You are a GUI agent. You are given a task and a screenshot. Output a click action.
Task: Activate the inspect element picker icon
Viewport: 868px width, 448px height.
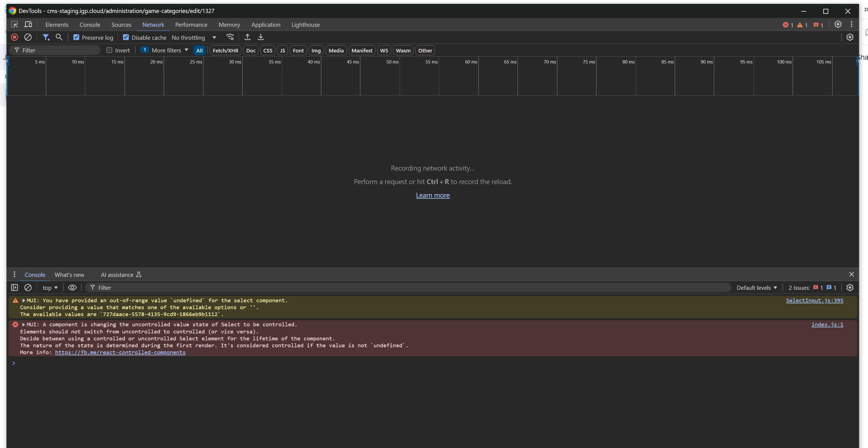click(15, 24)
